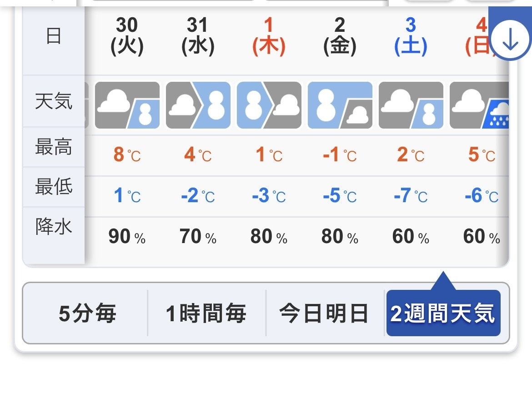Tap the snow weather icon for Friday the 2nd
This screenshot has height=393, width=532.
coord(340,105)
